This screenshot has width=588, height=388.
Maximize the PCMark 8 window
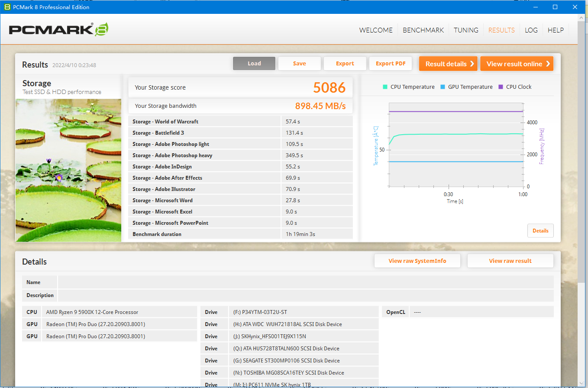click(555, 7)
